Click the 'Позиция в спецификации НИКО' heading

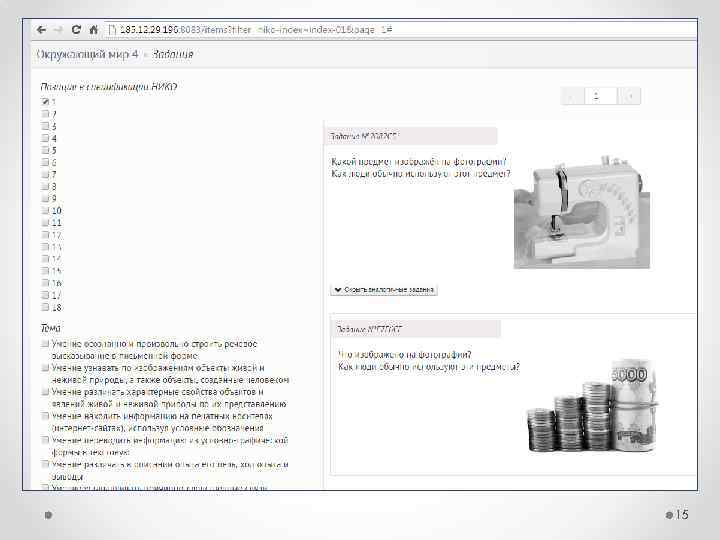[108, 87]
